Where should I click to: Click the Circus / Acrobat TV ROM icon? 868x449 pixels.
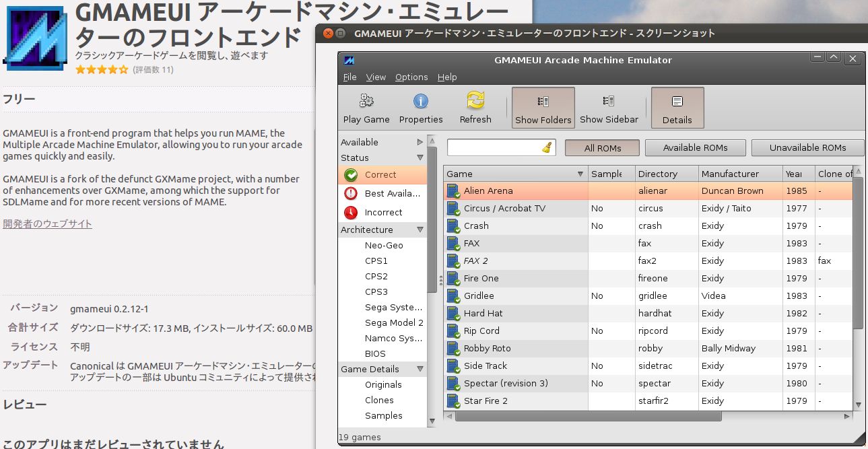point(453,209)
